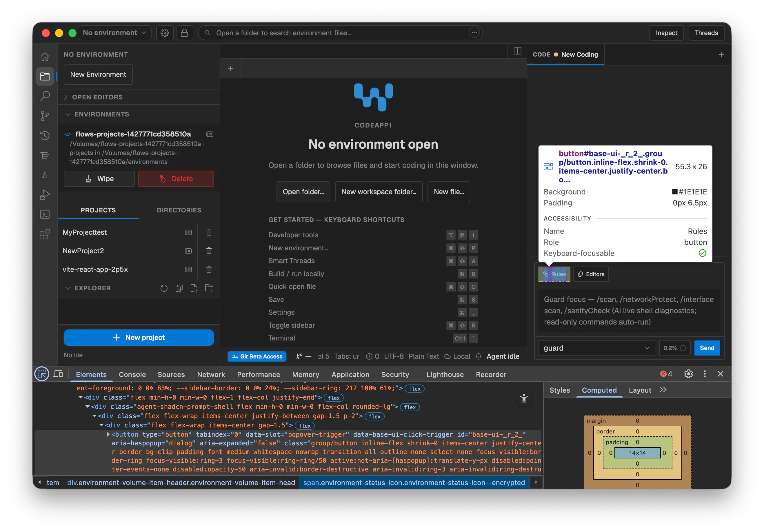Open the Network tab in DevTools
The image size is (764, 532).
tap(211, 374)
